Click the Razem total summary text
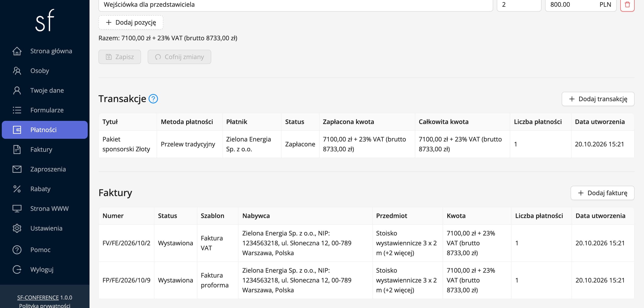The height and width of the screenshot is (308, 644). [168, 38]
